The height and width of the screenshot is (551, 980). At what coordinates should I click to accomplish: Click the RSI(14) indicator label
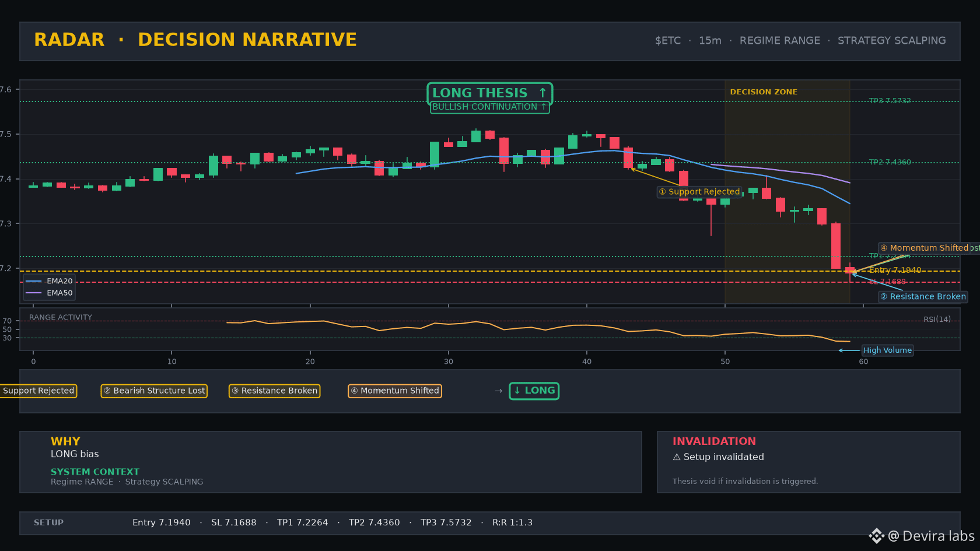coord(937,320)
